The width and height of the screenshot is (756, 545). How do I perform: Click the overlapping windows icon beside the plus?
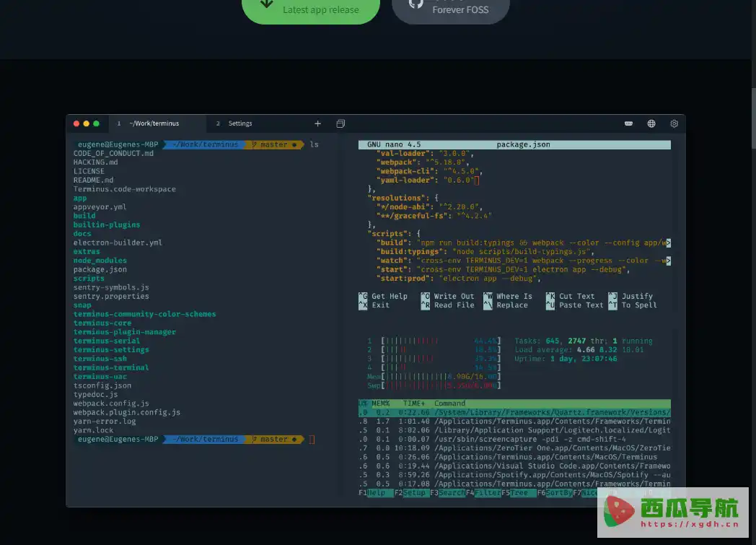tap(340, 123)
